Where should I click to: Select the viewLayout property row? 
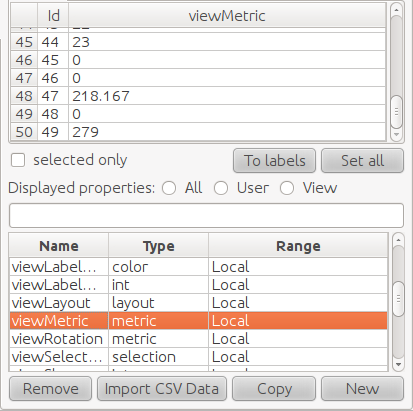(x=199, y=303)
